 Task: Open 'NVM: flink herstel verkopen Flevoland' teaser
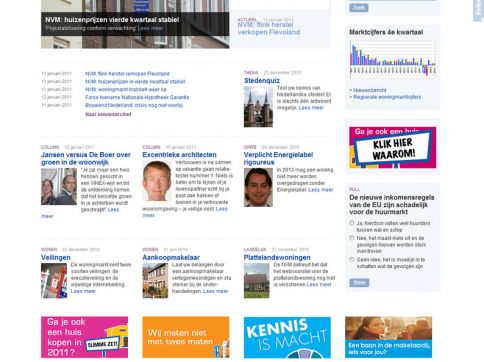pyautogui.click(x=269, y=29)
